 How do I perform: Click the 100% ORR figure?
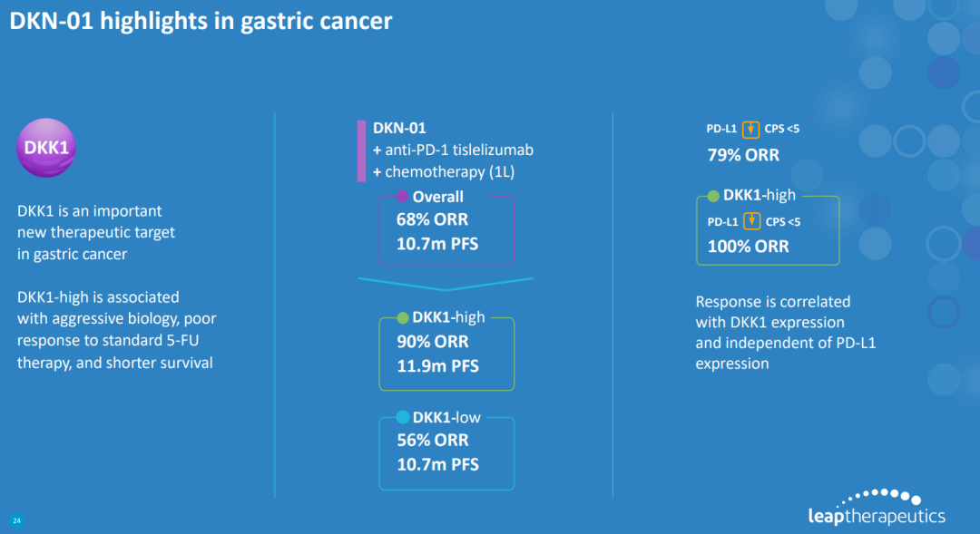click(748, 246)
